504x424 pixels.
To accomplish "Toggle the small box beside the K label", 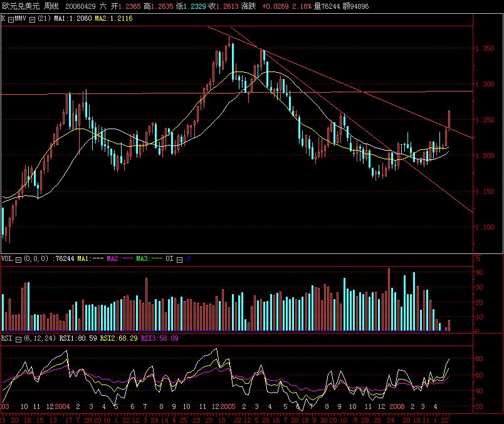I will (x=11, y=21).
